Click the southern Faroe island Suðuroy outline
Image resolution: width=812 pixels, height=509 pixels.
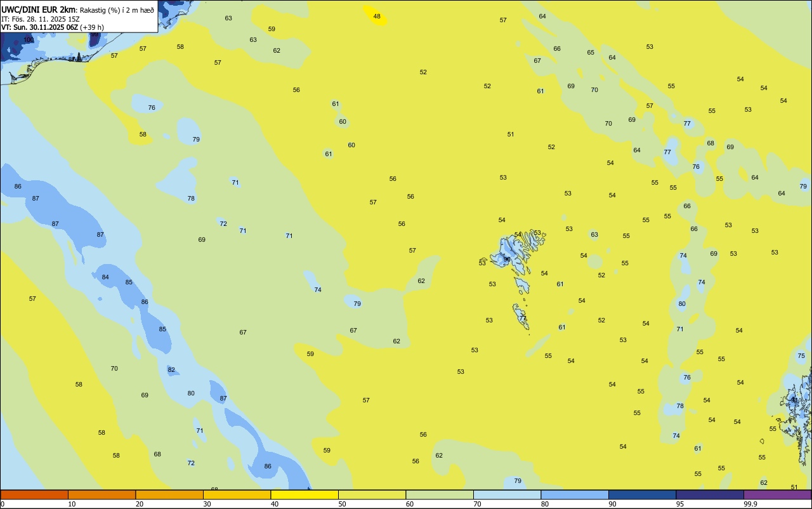point(521,317)
